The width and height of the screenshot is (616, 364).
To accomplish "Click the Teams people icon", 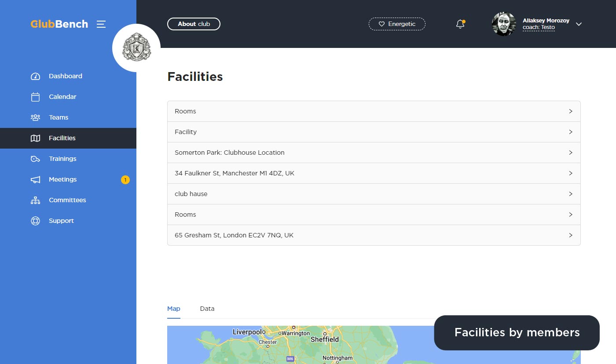I will (35, 118).
